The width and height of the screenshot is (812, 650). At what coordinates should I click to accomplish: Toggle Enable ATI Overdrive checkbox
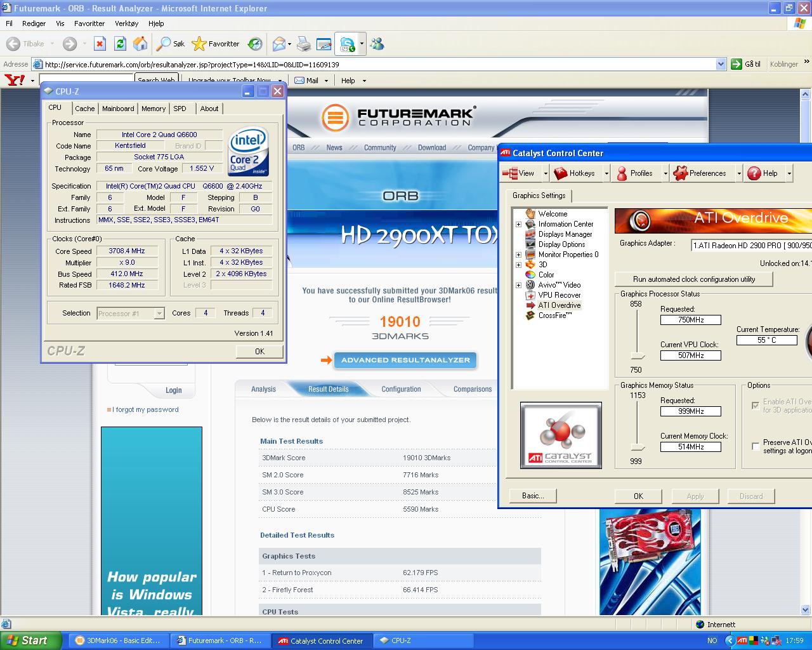(755, 406)
